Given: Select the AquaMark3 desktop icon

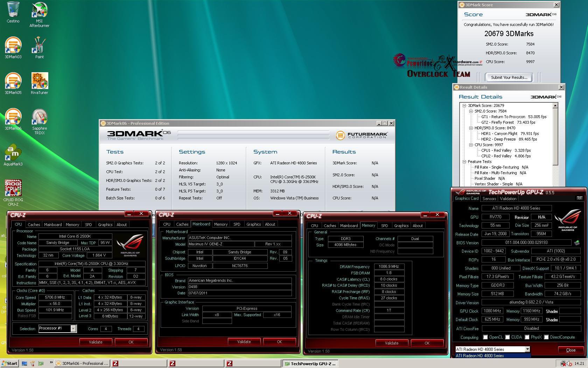Looking at the screenshot, I should coord(13,155).
